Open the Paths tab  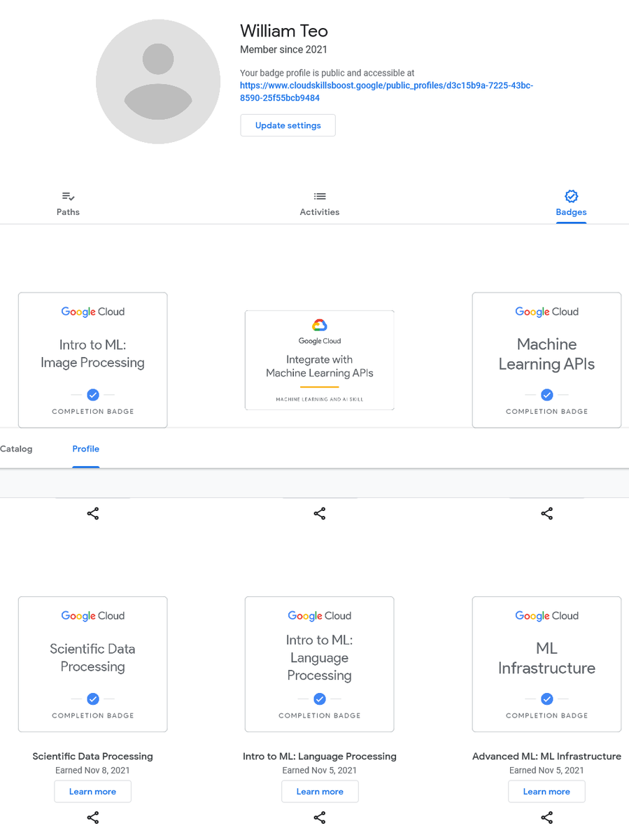coord(68,204)
